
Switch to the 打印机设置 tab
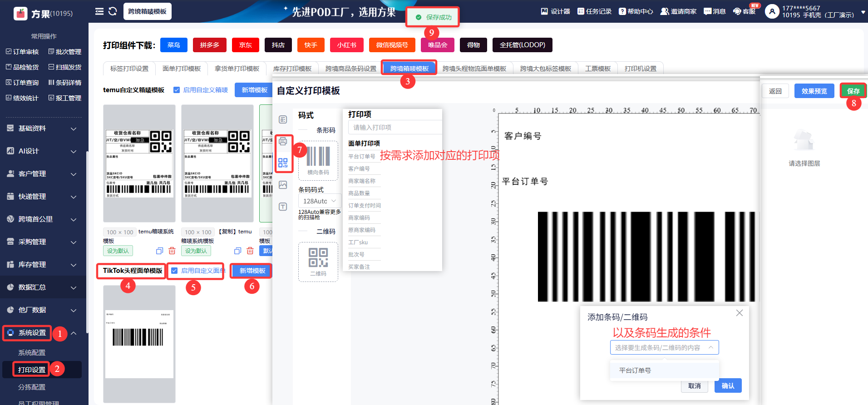[x=641, y=68]
